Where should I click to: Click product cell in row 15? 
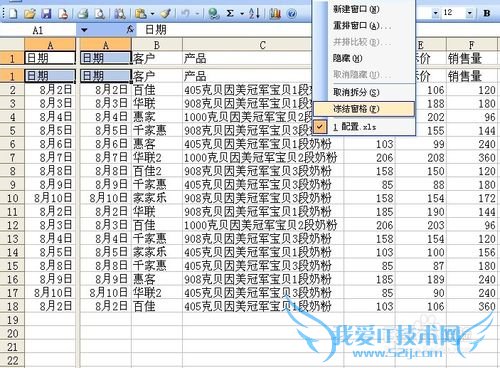point(263,266)
